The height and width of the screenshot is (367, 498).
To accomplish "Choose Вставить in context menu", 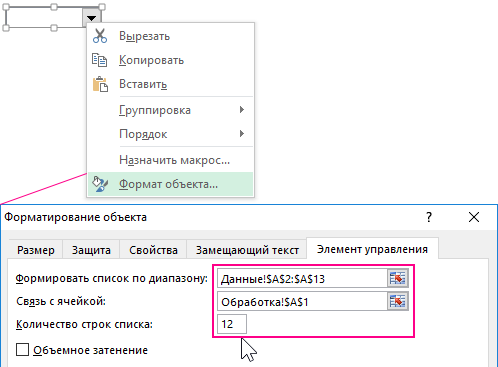I will pos(171,84).
